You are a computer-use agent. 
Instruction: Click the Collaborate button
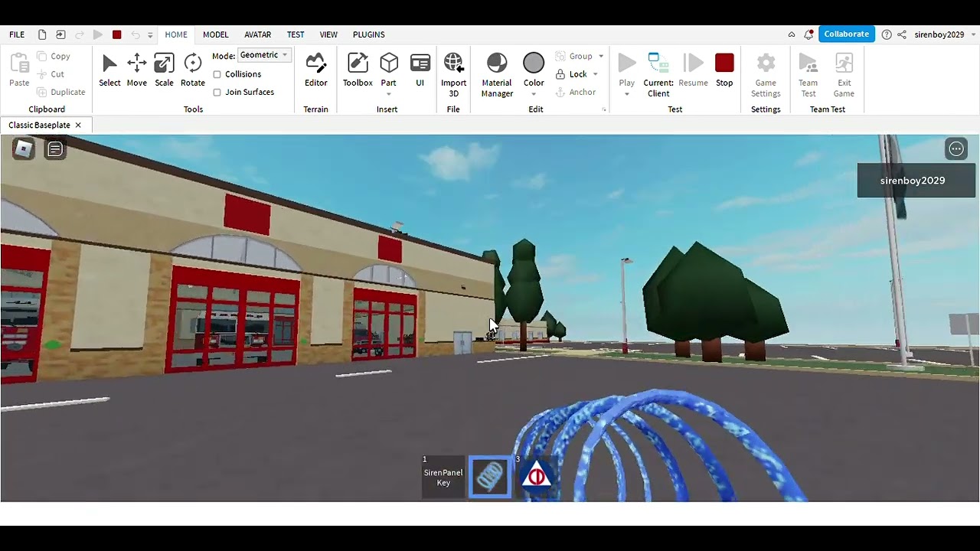point(847,34)
